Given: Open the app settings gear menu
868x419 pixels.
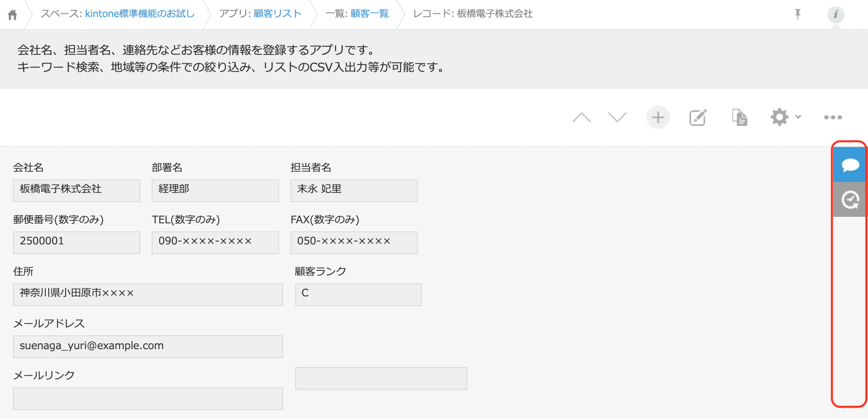Looking at the screenshot, I should tap(786, 117).
